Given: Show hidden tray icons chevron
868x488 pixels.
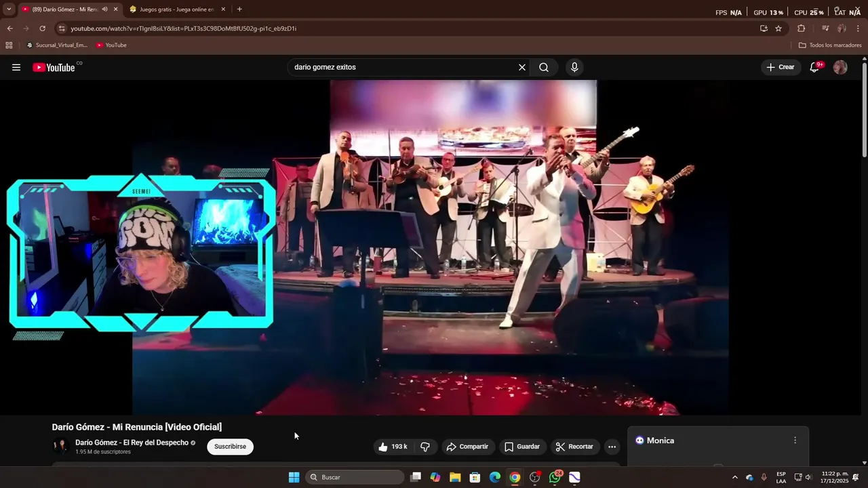Looking at the screenshot, I should (x=734, y=477).
